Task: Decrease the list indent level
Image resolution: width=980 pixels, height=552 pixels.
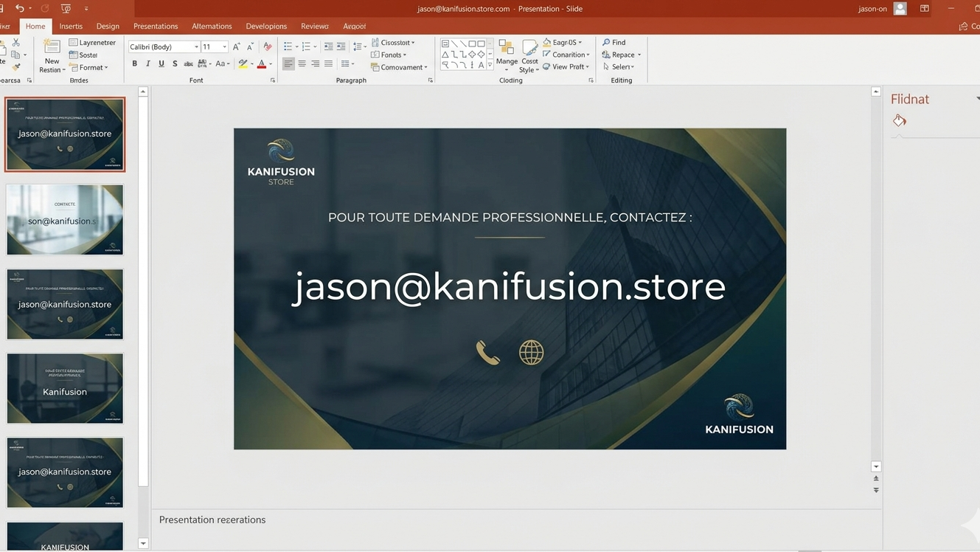Action: (x=328, y=46)
